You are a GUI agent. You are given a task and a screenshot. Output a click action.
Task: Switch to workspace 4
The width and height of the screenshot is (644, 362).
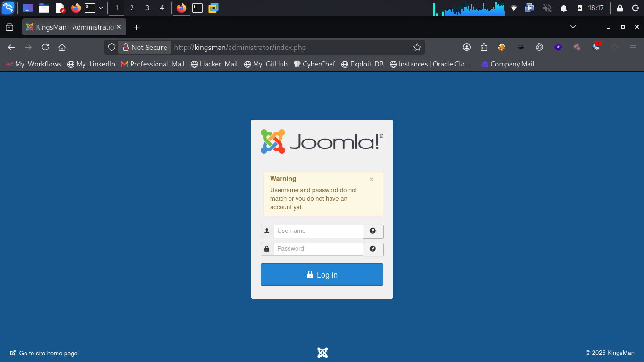[162, 8]
